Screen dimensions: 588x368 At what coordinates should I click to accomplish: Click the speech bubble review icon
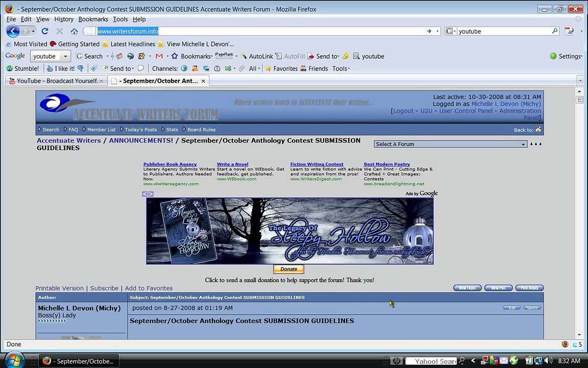141,68
